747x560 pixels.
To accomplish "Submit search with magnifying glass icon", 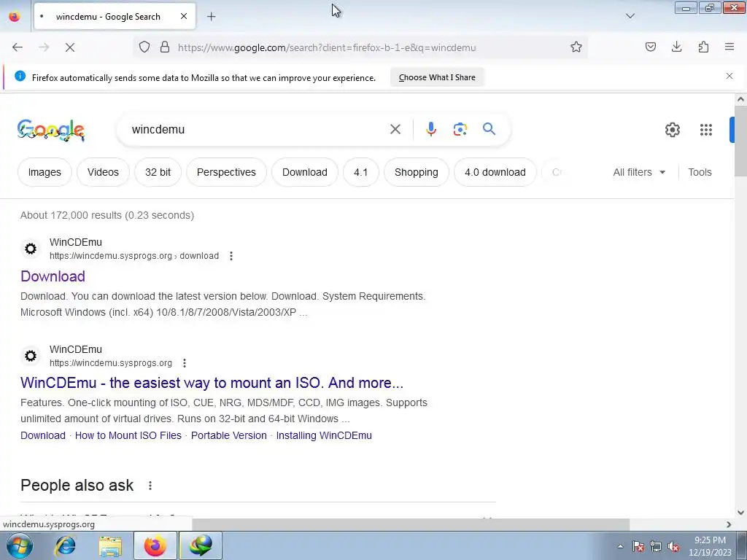I will [489, 129].
